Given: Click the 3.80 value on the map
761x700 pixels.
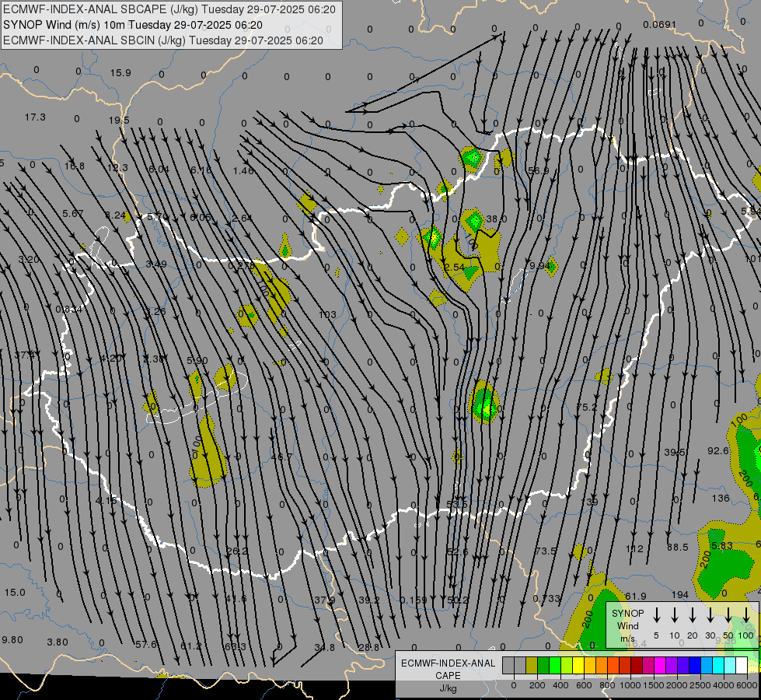Looking at the screenshot, I should pyautogui.click(x=58, y=642).
